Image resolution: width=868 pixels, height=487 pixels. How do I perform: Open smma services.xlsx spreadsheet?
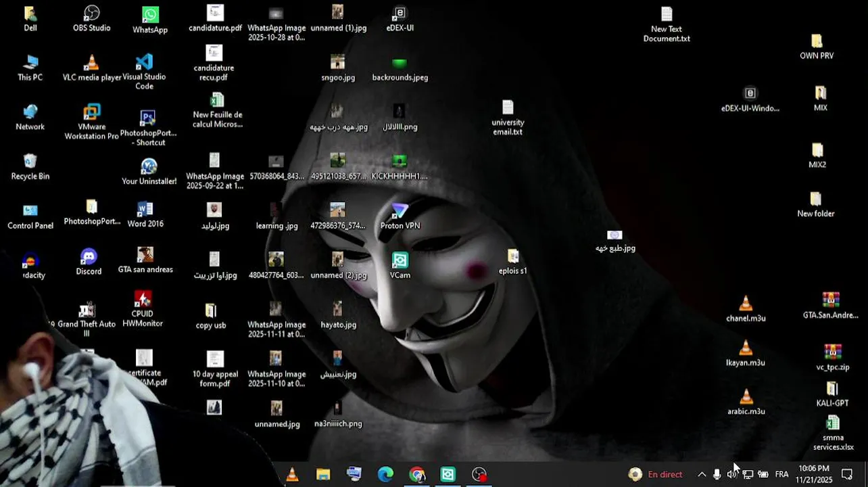(x=834, y=434)
